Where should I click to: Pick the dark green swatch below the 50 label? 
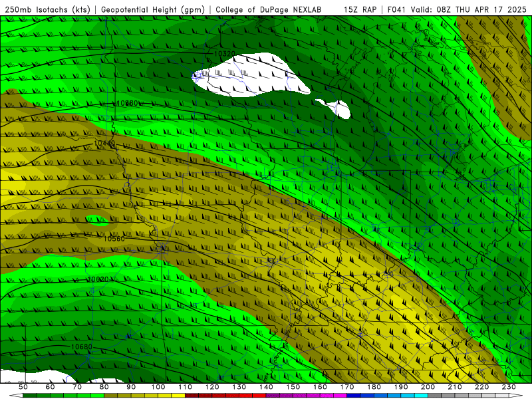[x=30, y=396]
